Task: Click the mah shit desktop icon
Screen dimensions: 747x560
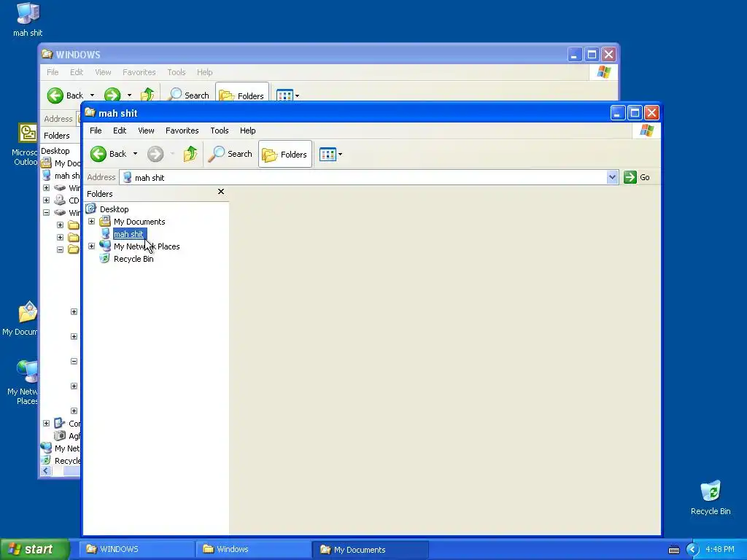Action: click(x=28, y=19)
